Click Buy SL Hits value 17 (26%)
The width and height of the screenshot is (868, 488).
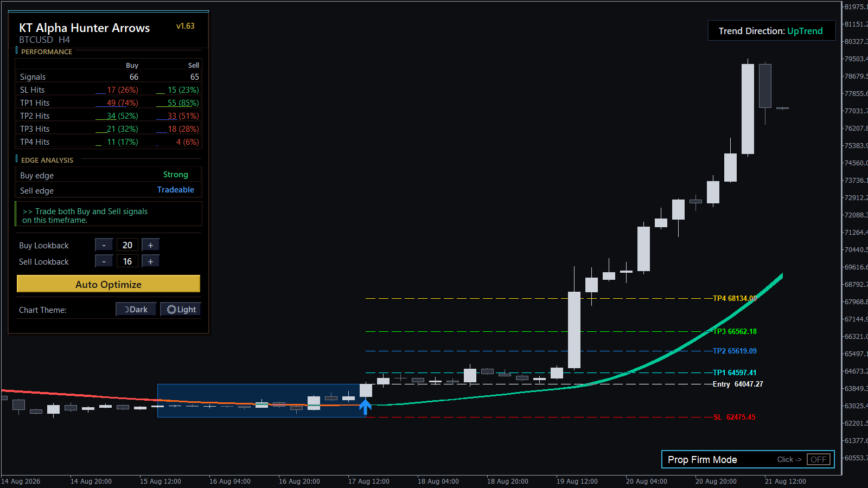click(123, 90)
